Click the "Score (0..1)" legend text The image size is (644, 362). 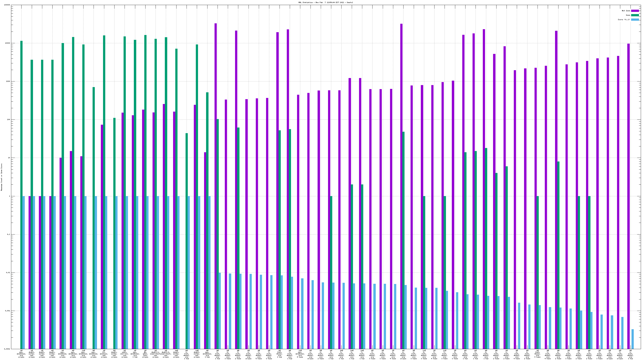click(624, 20)
